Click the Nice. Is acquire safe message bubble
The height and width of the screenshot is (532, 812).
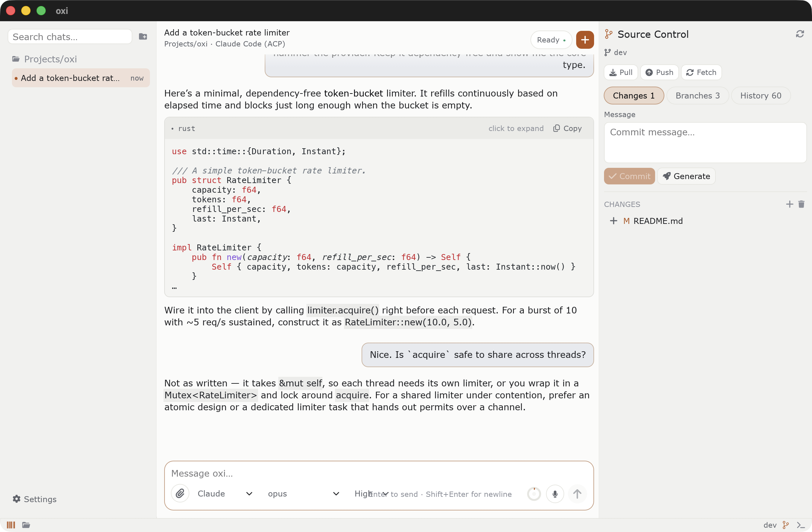(x=477, y=355)
